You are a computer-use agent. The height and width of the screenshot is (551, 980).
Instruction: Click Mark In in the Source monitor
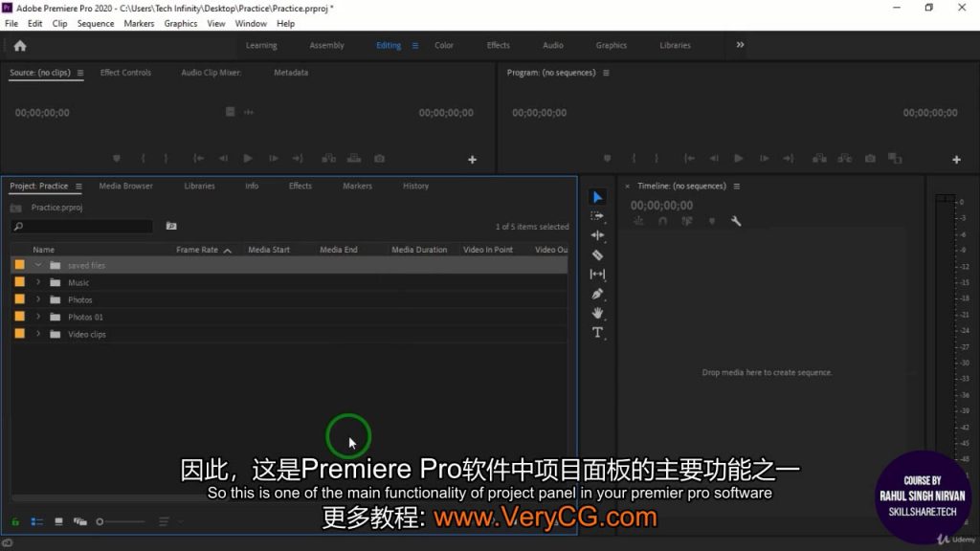pyautogui.click(x=144, y=159)
